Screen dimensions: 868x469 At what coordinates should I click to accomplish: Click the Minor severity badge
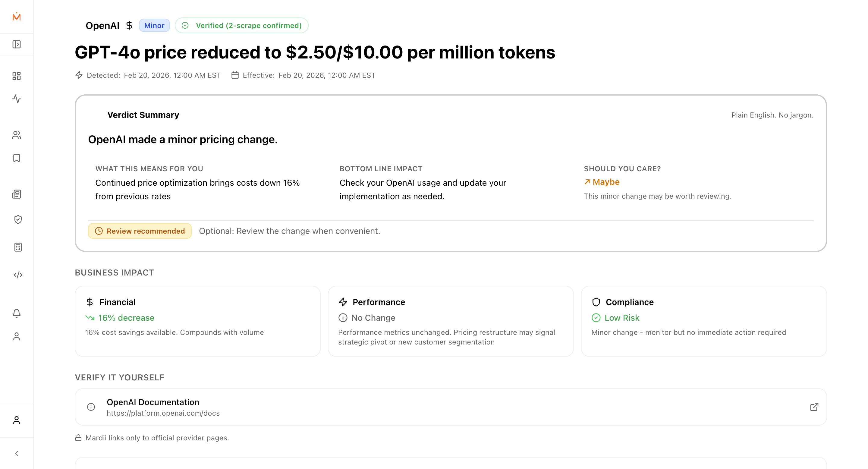coord(154,26)
